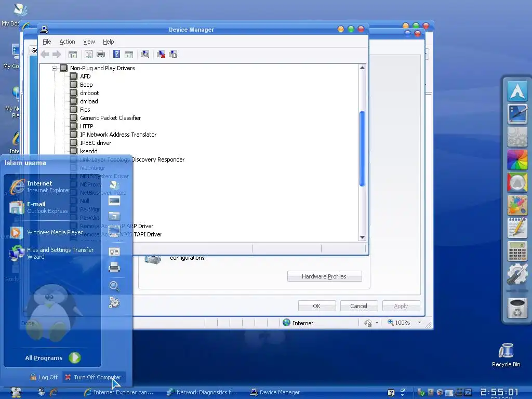Open the zoom level dropdown arrow beside 100%
Screen dimensions: 532x399
coord(420,322)
